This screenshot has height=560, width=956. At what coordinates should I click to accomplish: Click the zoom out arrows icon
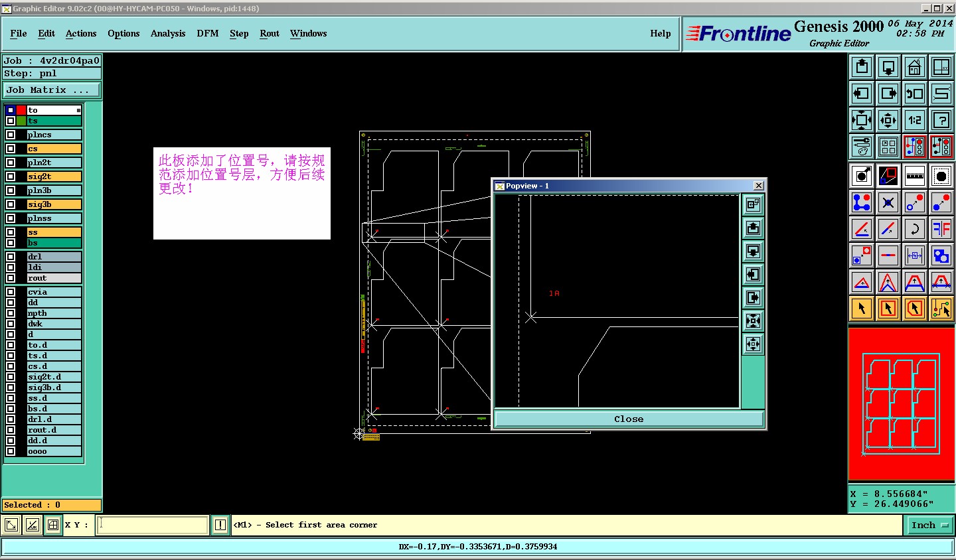[x=888, y=120]
